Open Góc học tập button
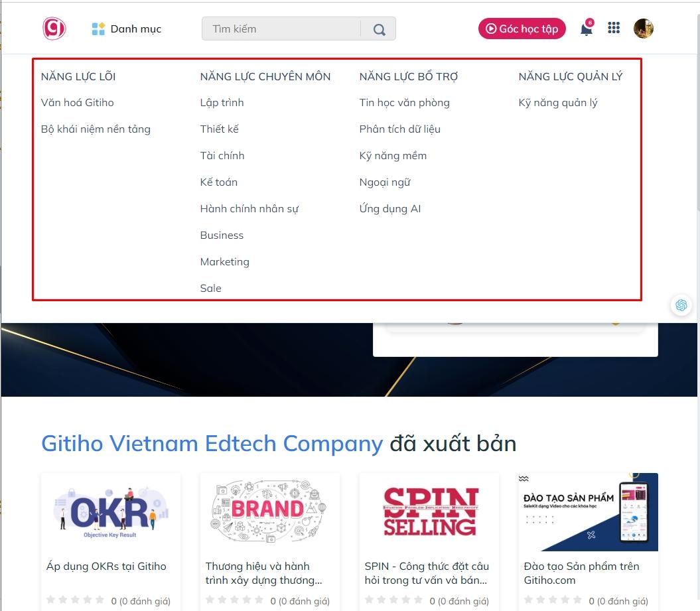The image size is (700, 611). tap(522, 29)
